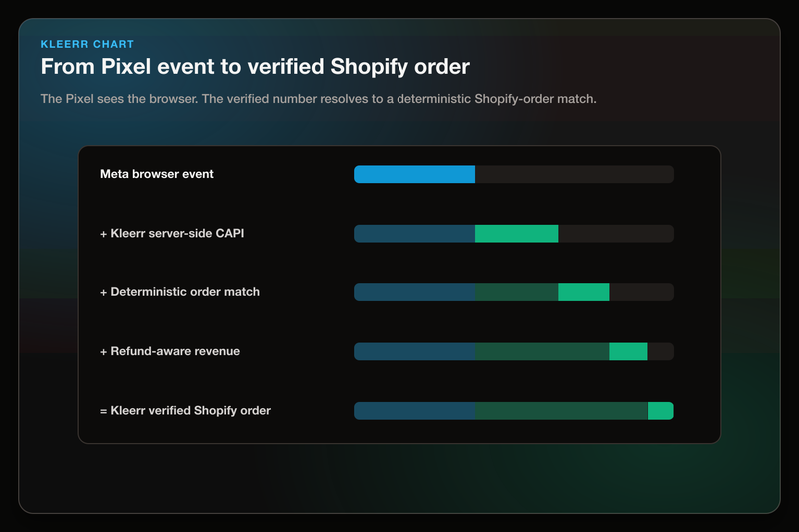Click the bright green CAPI bar segment

click(516, 234)
